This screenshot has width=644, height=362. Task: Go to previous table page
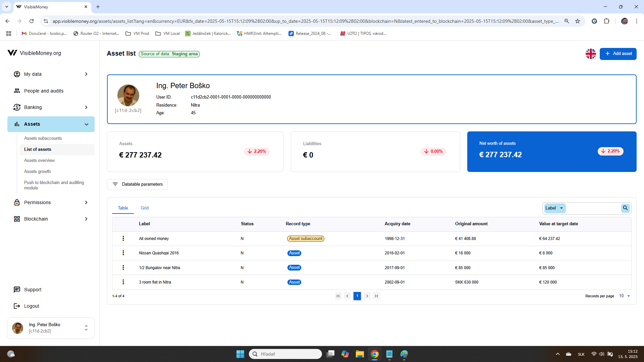pos(347,296)
